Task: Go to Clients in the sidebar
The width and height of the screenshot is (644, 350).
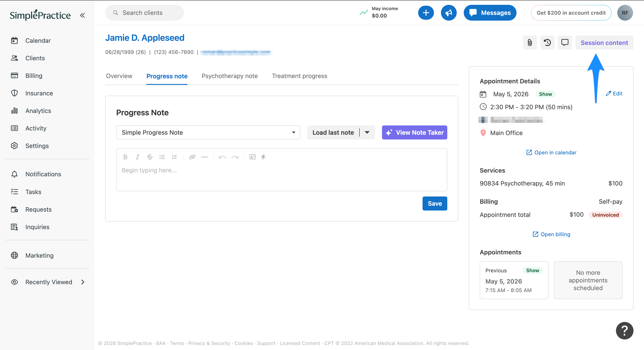Action: pos(35,58)
